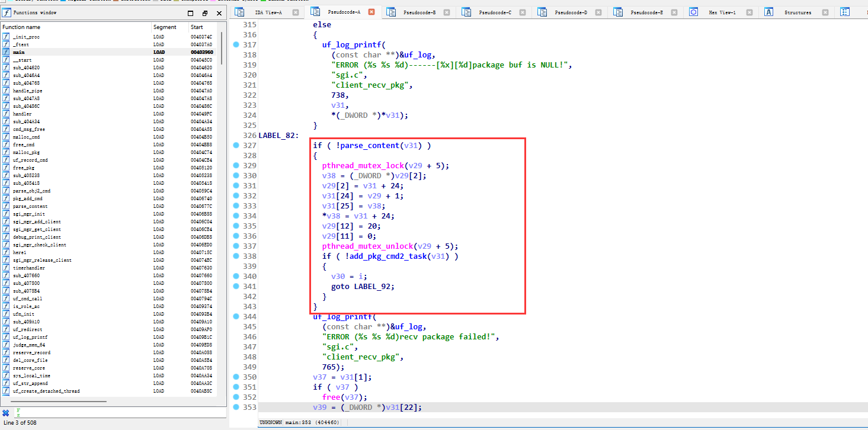Click the Hex View-1 tab icon
868x430 pixels.
point(693,12)
